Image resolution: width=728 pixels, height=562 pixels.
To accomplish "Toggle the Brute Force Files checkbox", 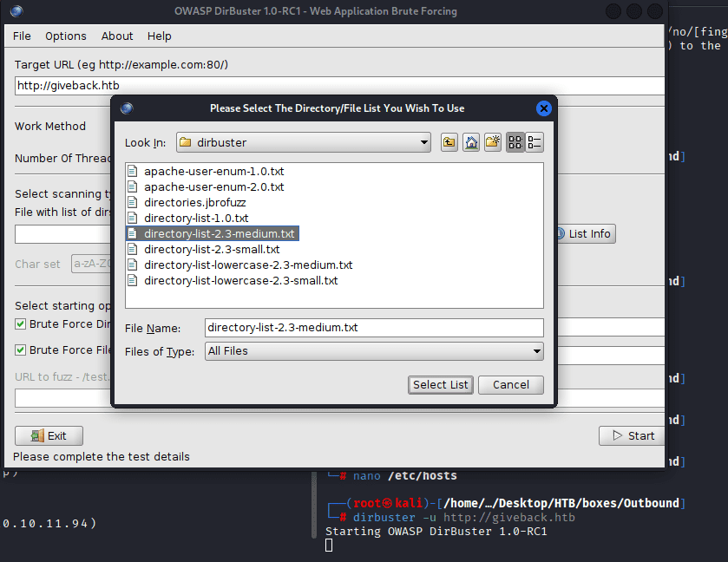I will tap(21, 350).
